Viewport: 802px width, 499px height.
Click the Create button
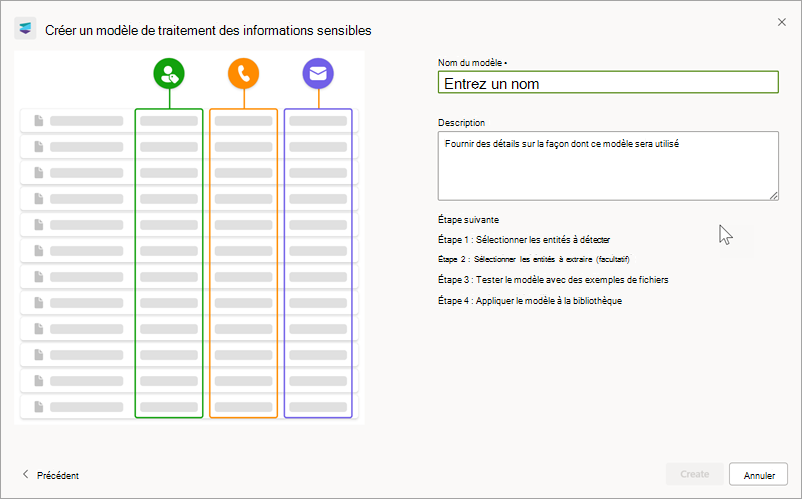click(x=695, y=474)
